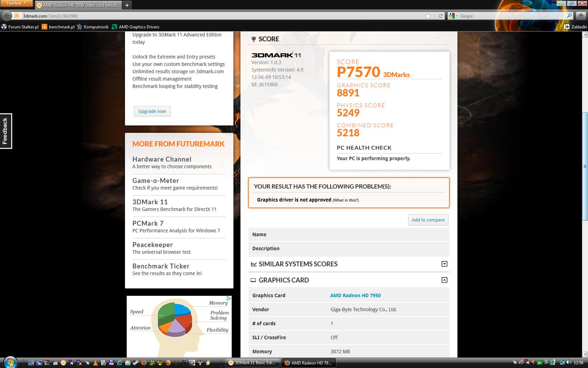588x368 pixels.
Task: Click the Switch between windows quick launch icon
Action: (x=39, y=363)
